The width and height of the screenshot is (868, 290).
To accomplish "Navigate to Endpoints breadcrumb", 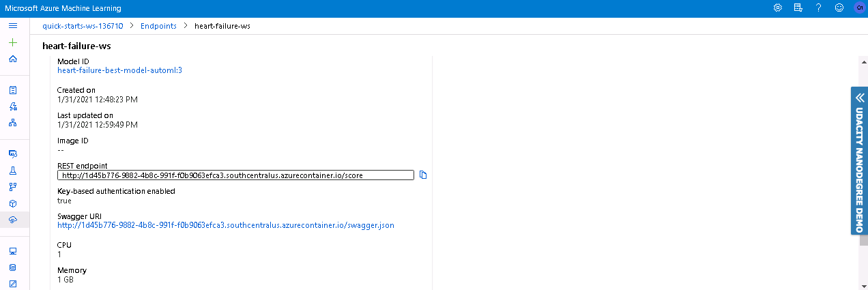I will pos(158,26).
